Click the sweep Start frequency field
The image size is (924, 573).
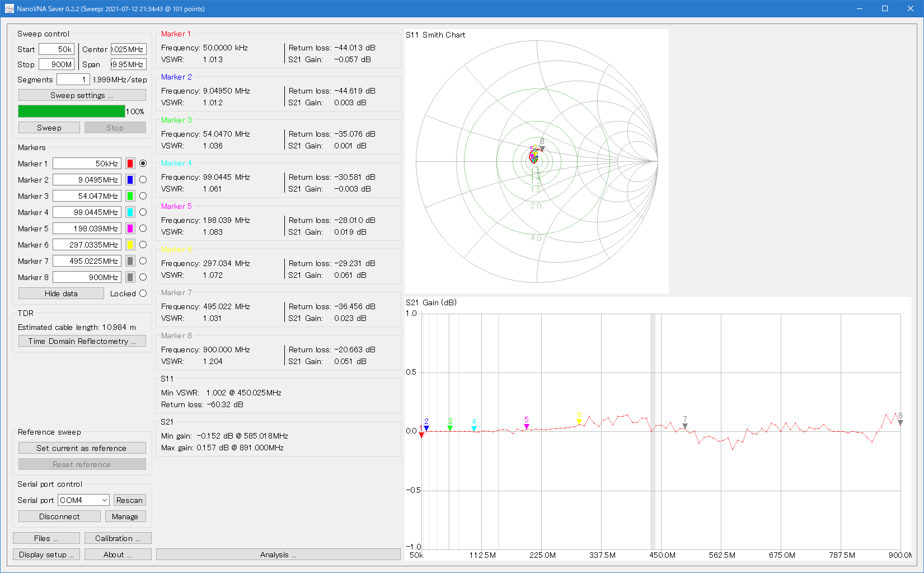coord(57,49)
